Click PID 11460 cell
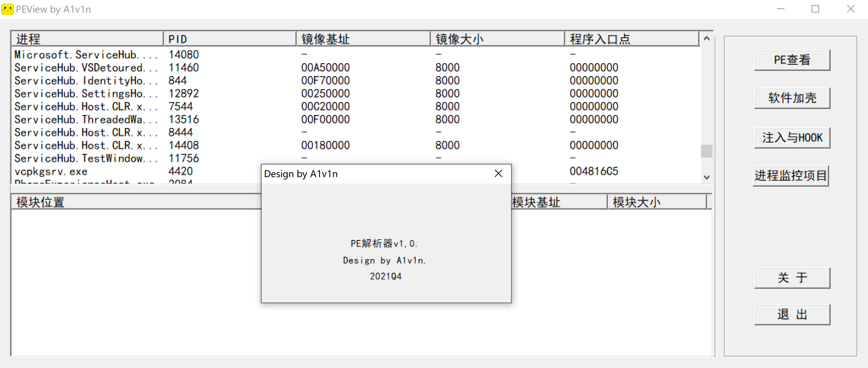The height and width of the screenshot is (368, 868). (183, 68)
